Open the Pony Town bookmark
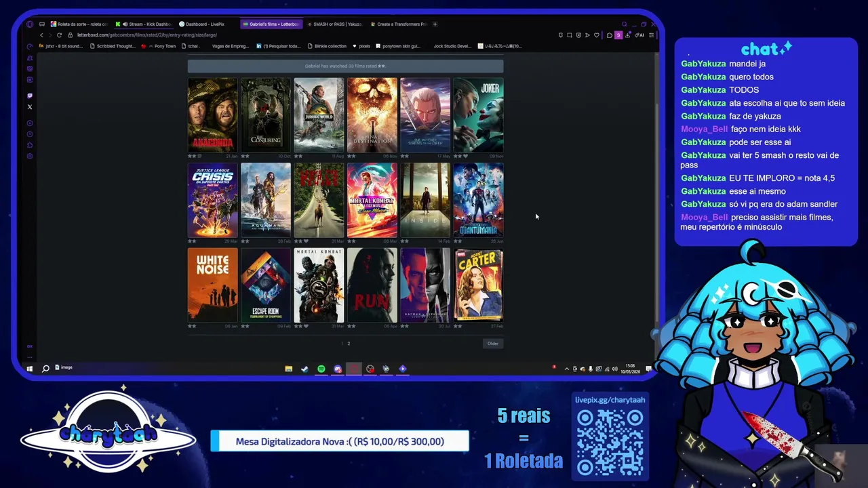Screen dimensions: 868x488 click(x=159, y=46)
